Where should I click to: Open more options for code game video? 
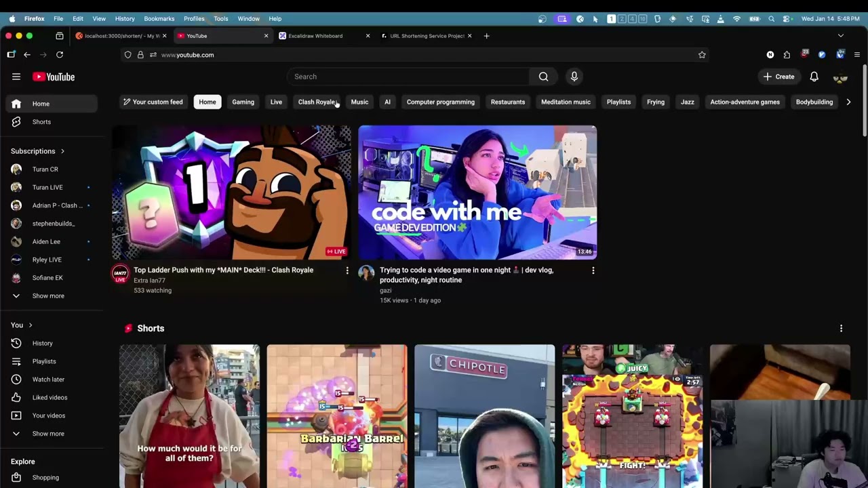tap(593, 270)
